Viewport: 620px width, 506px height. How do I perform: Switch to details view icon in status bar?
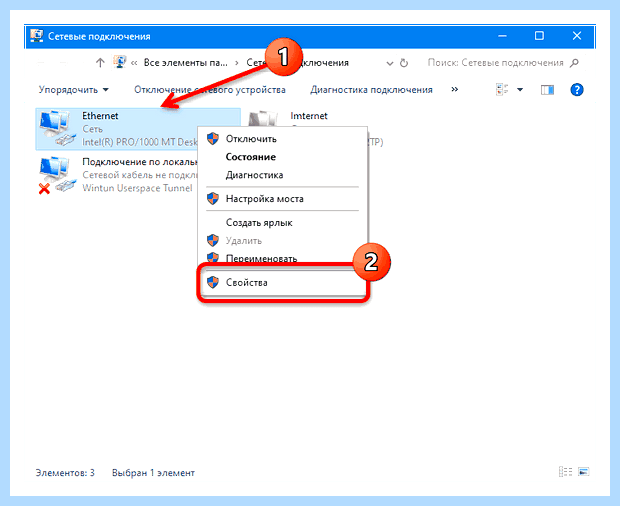click(565, 472)
